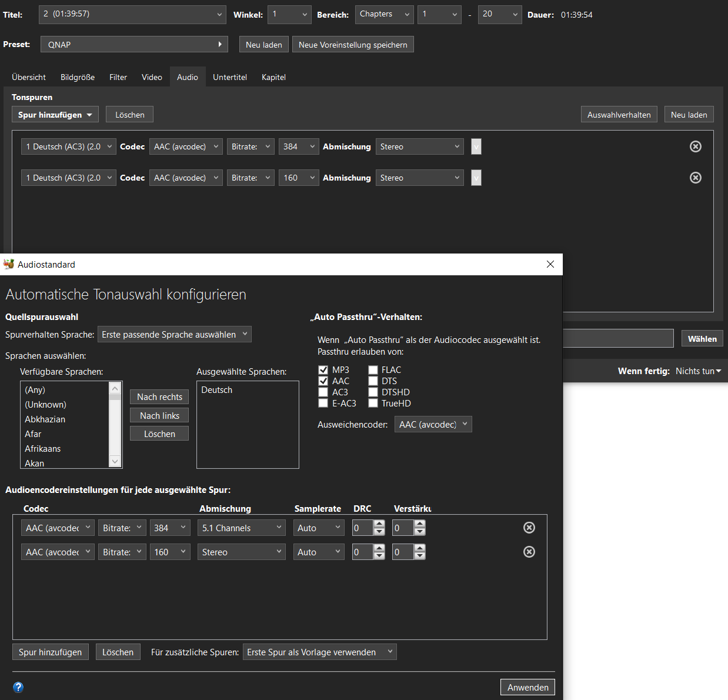728x700 pixels.
Task: Decrease DRC value of the 160 row
Action: click(x=379, y=556)
